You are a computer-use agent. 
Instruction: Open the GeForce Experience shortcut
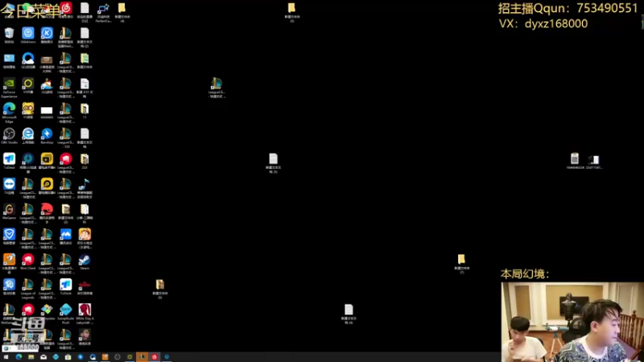(9, 88)
